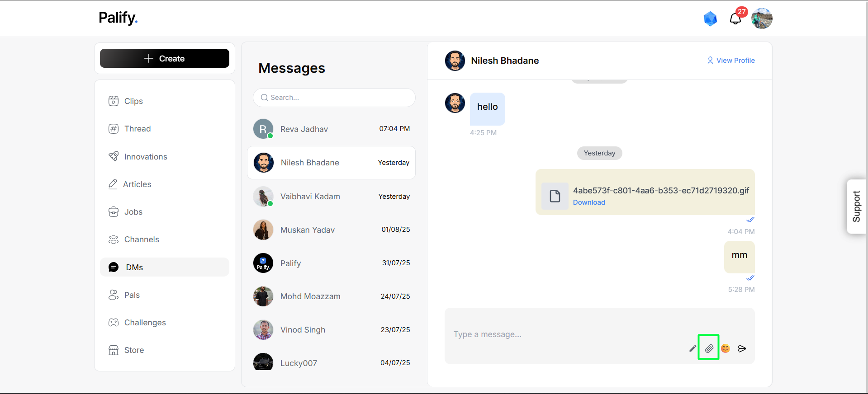
Task: Open conversation with Nilesh Bhadane
Action: [x=332, y=163]
